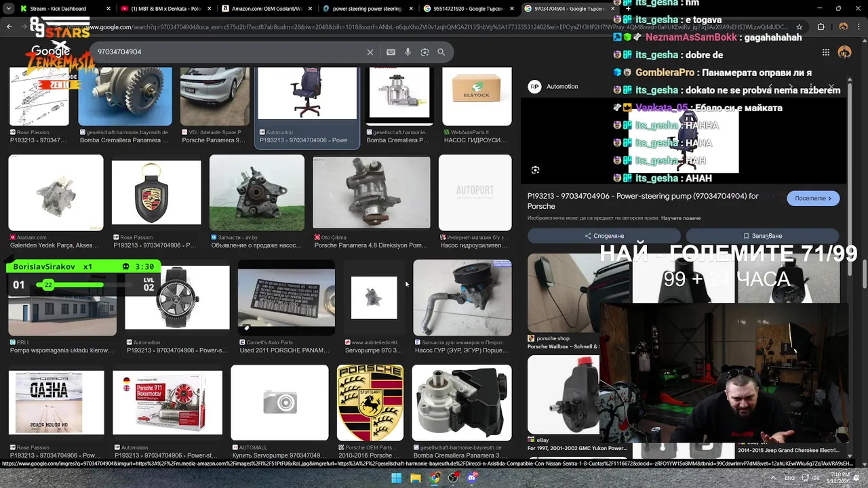This screenshot has width=868, height=488.
Task: Go back to previous page
Action: 9,27
